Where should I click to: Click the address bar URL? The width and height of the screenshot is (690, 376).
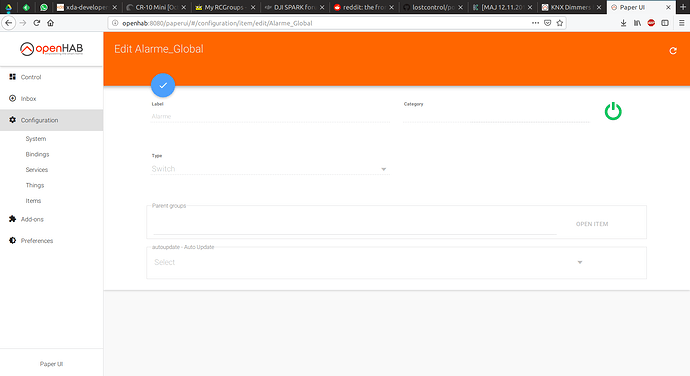217,23
